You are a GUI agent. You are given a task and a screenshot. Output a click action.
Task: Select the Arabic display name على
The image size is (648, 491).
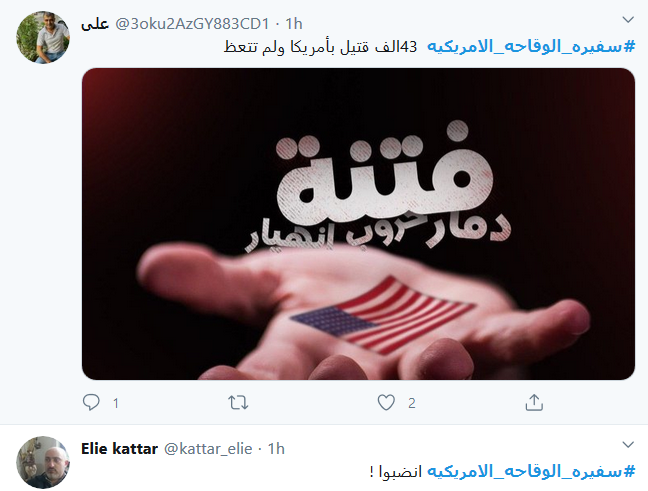click(95, 24)
